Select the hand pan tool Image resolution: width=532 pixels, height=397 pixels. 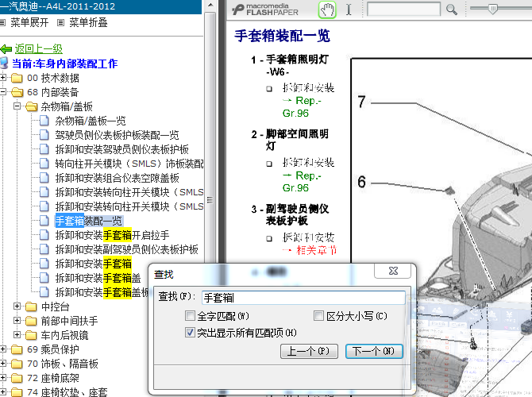point(326,10)
